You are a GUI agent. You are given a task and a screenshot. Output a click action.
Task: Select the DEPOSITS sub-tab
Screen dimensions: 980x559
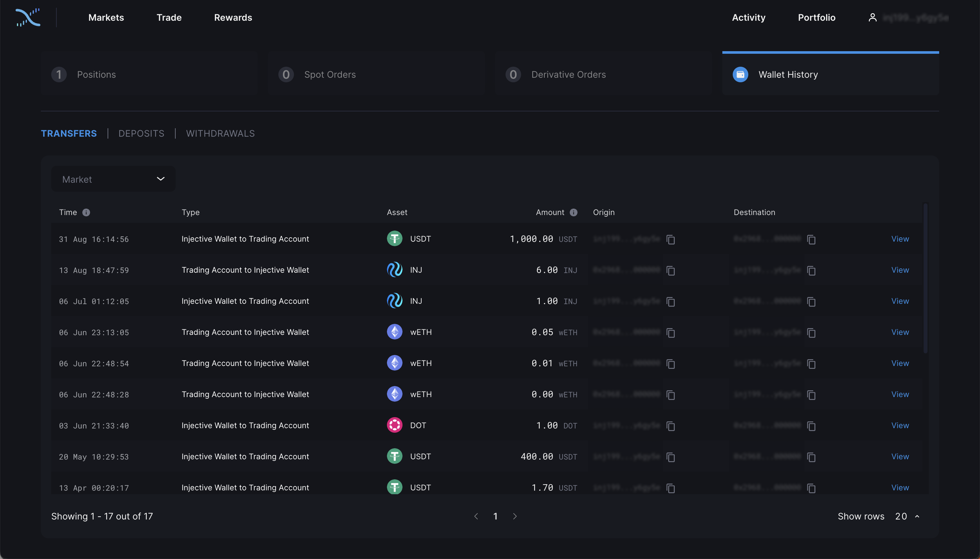[141, 133]
